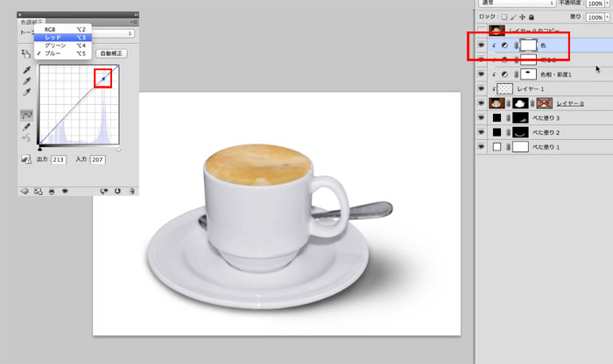
Task: Select the black point eyedropper
Action: coord(27,68)
